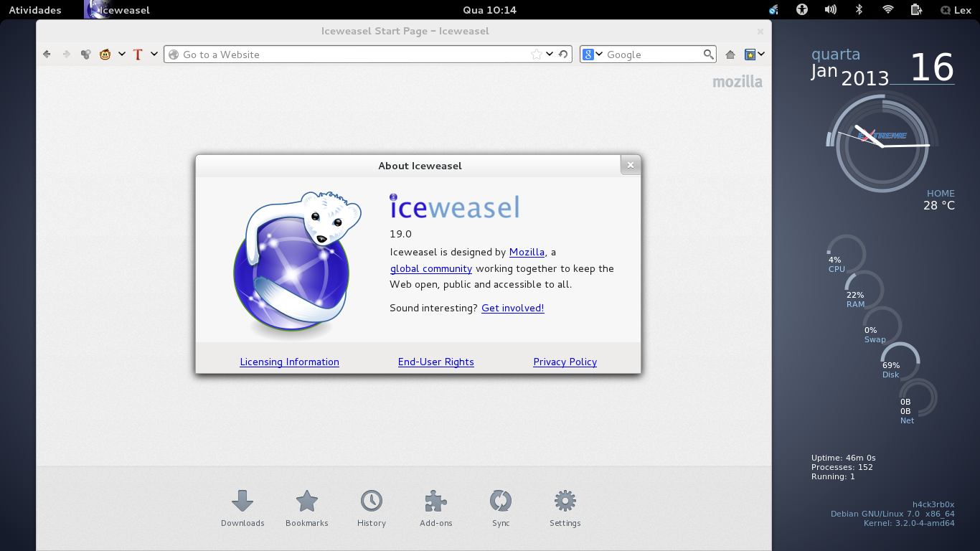The width and height of the screenshot is (980, 551).
Task: Click the grey three-dots toolbar icon
Action: 85,55
